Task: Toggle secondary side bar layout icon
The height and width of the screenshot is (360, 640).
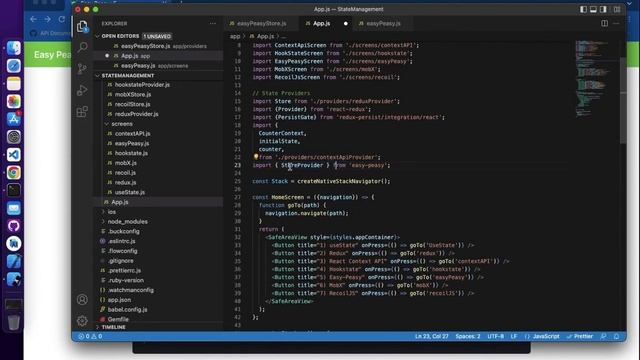Action: click(x=603, y=9)
